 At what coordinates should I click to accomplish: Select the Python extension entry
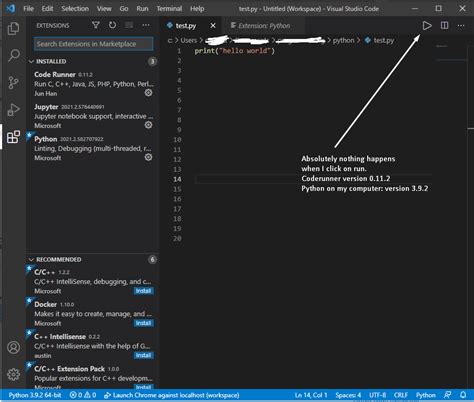click(93, 148)
